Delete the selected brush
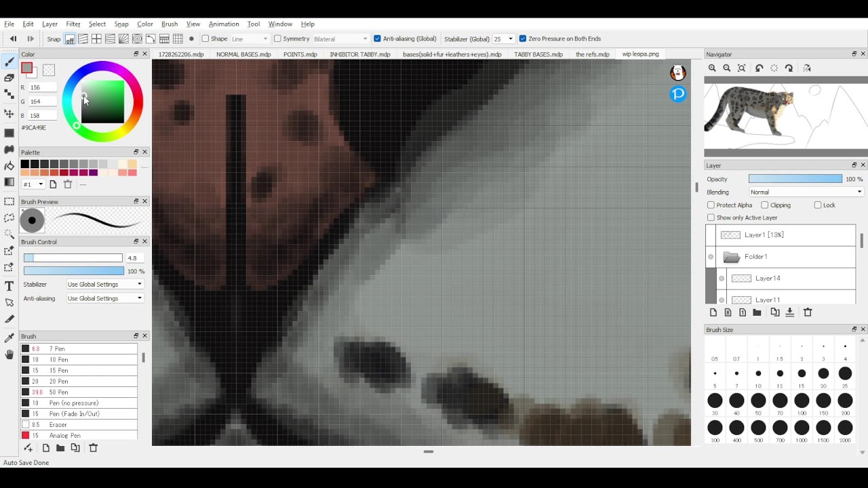868x488 pixels. pos(94,448)
